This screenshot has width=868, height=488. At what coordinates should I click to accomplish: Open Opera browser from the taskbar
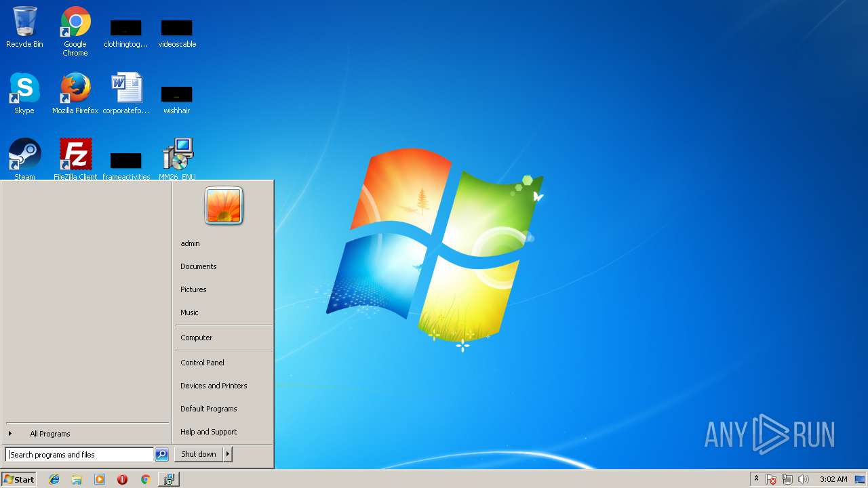pos(122,479)
